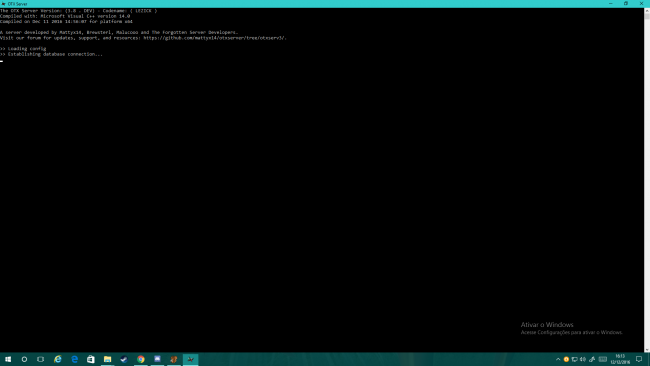
Task: Click the OTX Server title bar icon
Action: pos(3,4)
